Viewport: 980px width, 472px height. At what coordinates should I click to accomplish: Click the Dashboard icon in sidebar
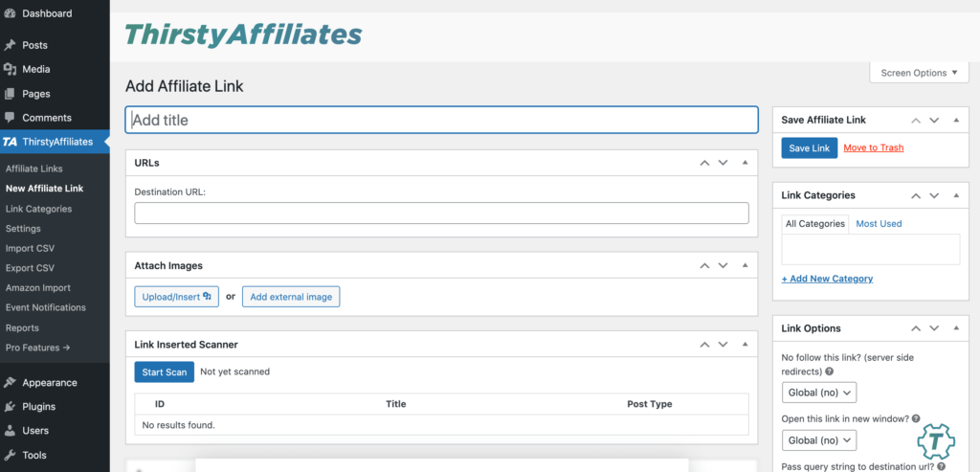(x=10, y=14)
